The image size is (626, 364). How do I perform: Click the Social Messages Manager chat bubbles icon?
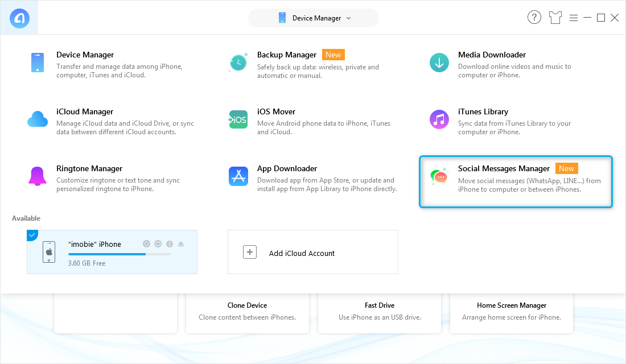pos(439,176)
